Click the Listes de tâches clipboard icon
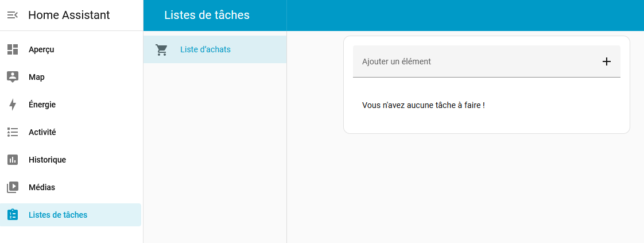 coord(13,215)
